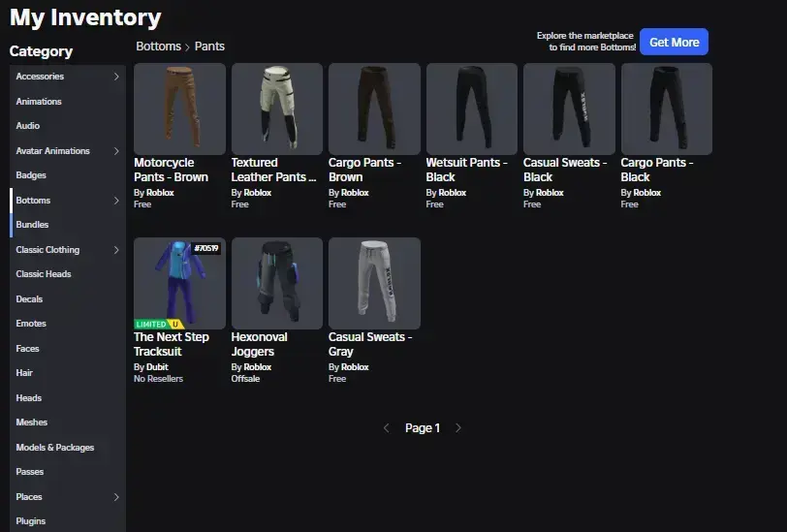Expand the Accessories category chevron
This screenshot has width=787, height=532.
(x=116, y=77)
